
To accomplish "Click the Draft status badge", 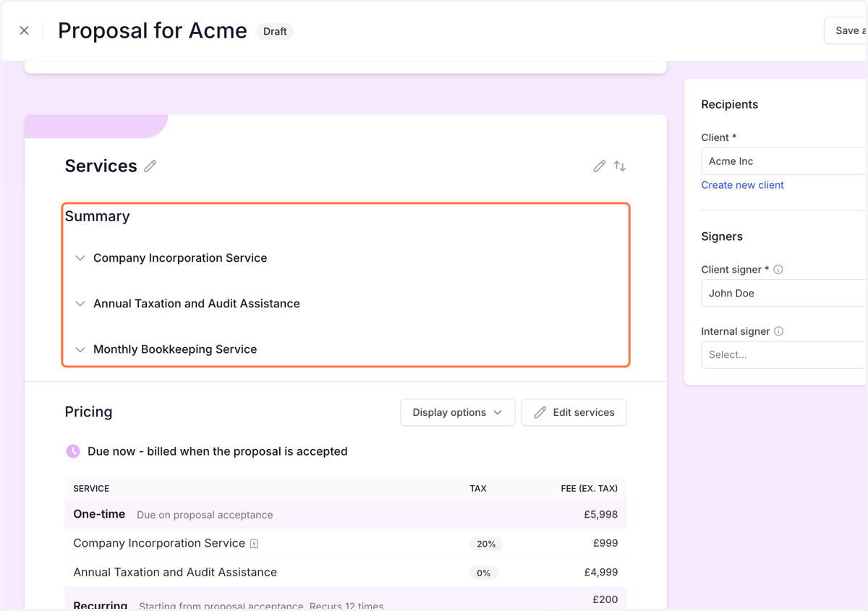I will coord(275,31).
